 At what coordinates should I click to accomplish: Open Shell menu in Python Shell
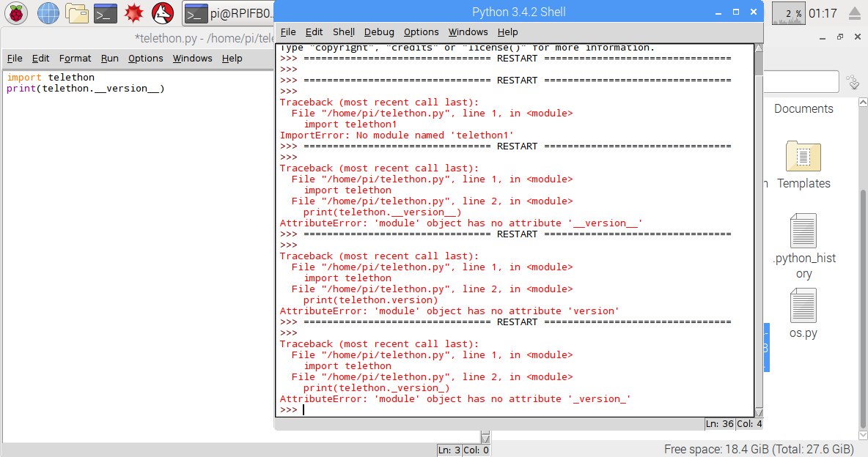pyautogui.click(x=343, y=32)
